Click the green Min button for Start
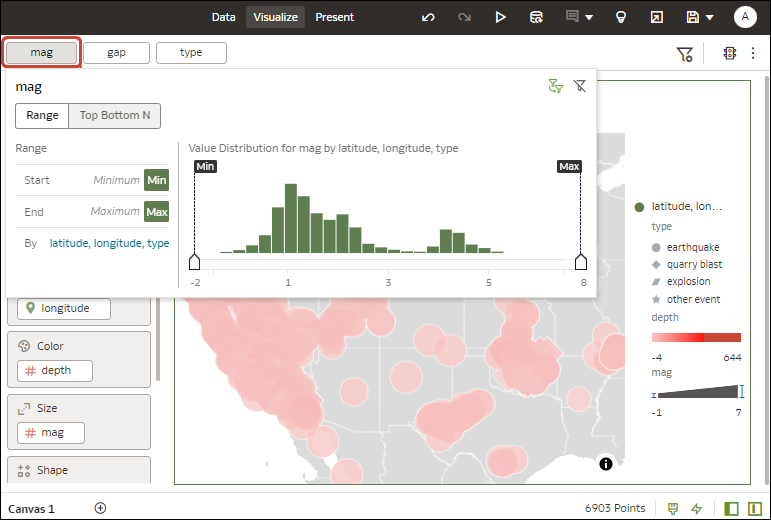 (156, 180)
